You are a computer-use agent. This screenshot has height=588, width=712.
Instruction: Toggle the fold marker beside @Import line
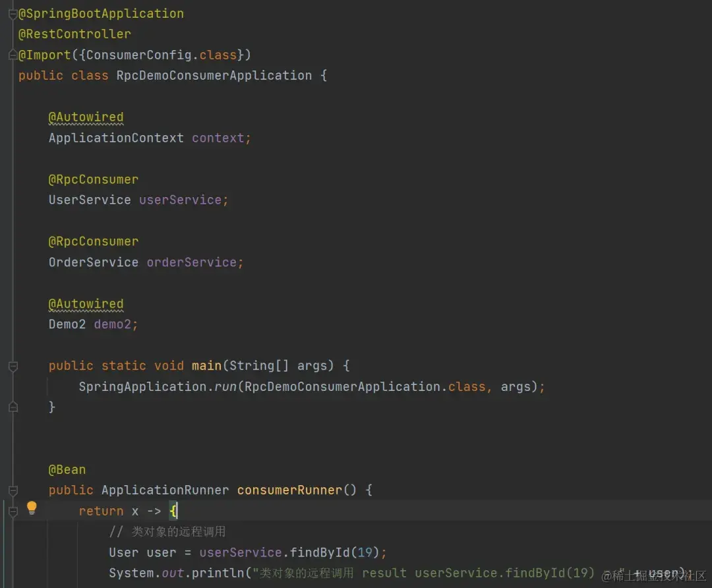(13, 55)
